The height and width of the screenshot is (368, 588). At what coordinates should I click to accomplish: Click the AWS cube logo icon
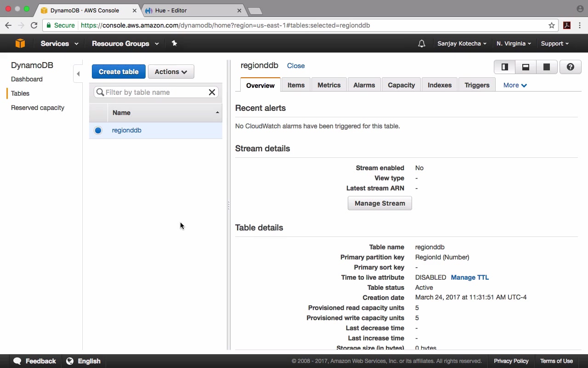pyautogui.click(x=20, y=43)
